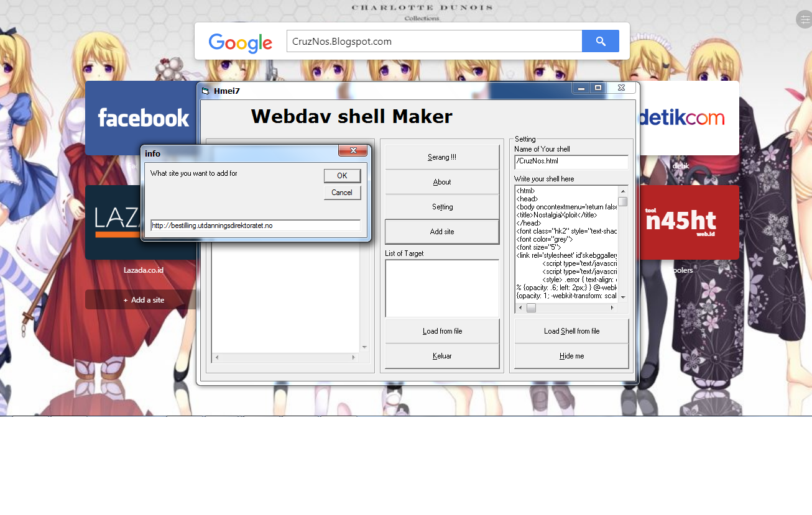Image resolution: width=812 pixels, height=515 pixels.
Task: Open the browser settings icon at top right
Action: coord(805,19)
